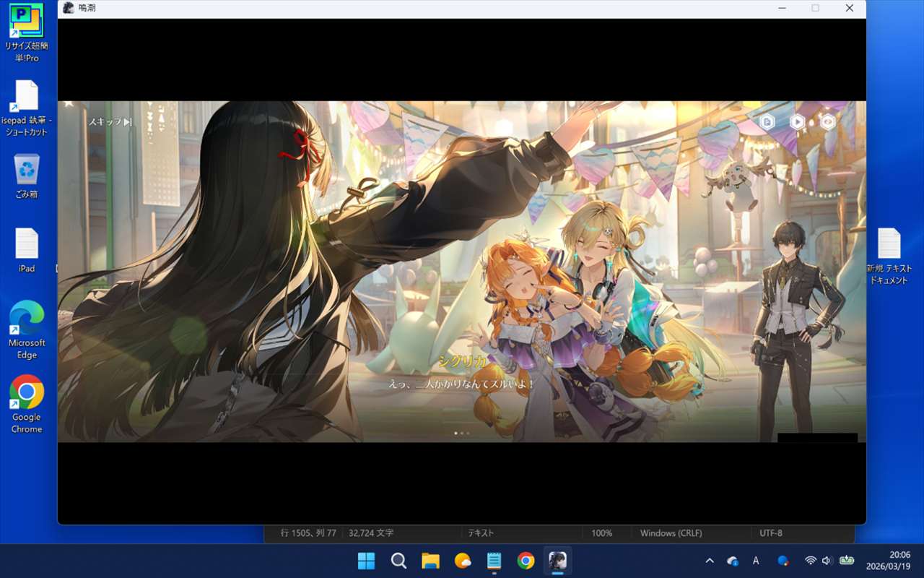924x578 pixels.
Task: Select the Google Chrome desktop shortcut
Action: [27, 393]
